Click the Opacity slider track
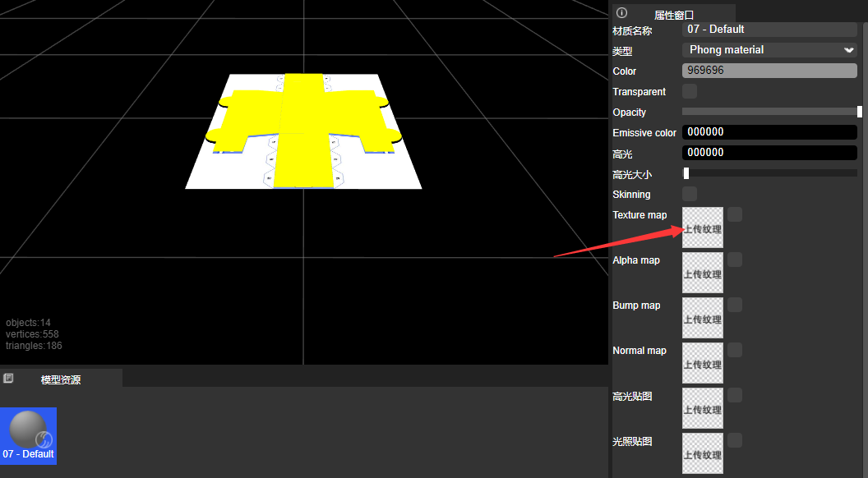 pos(769,112)
